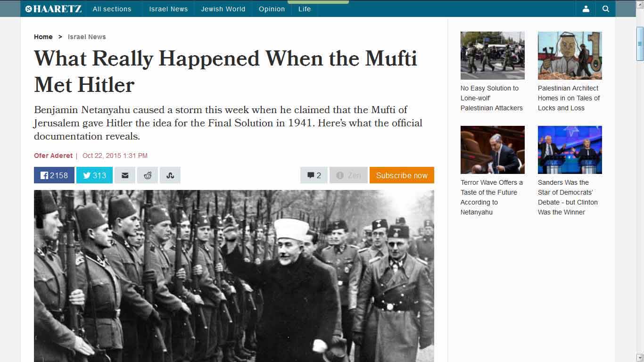The height and width of the screenshot is (362, 644).
Task: Open the Jewish World section
Action: [223, 9]
